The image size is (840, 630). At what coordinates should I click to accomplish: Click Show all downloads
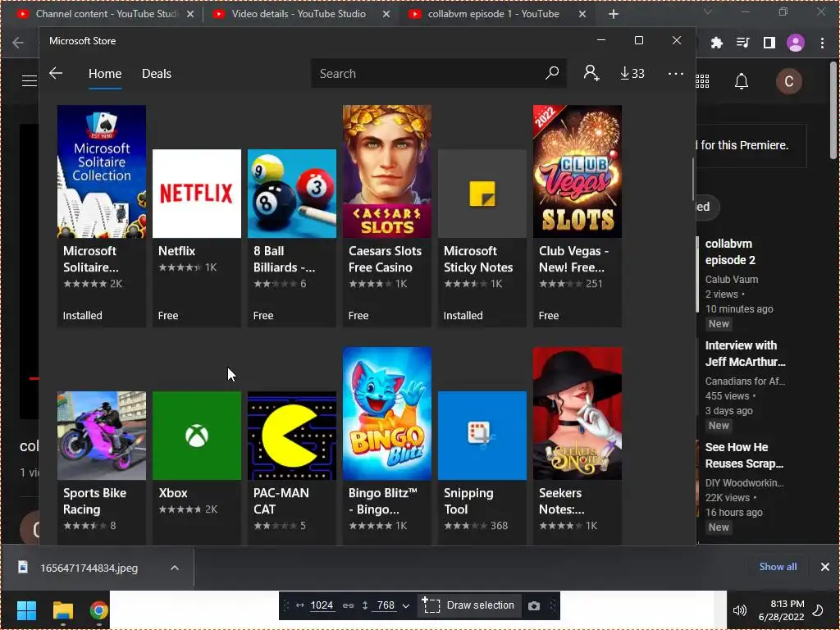[x=778, y=567]
